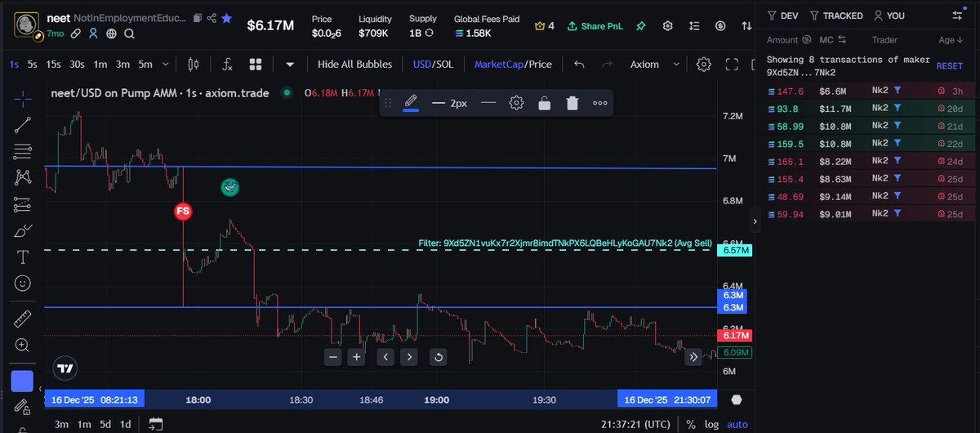Open the Axiom dropdown
Image resolution: width=980 pixels, height=433 pixels.
[x=656, y=64]
